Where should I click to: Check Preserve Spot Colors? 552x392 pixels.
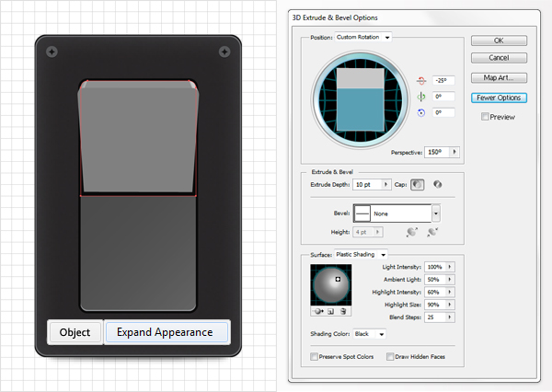[x=314, y=356]
